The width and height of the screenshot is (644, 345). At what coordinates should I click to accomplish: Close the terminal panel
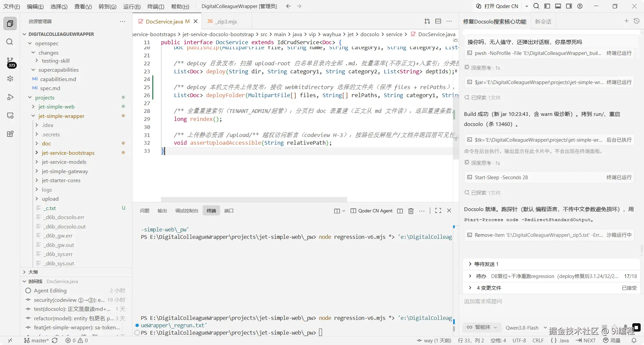coord(449,211)
